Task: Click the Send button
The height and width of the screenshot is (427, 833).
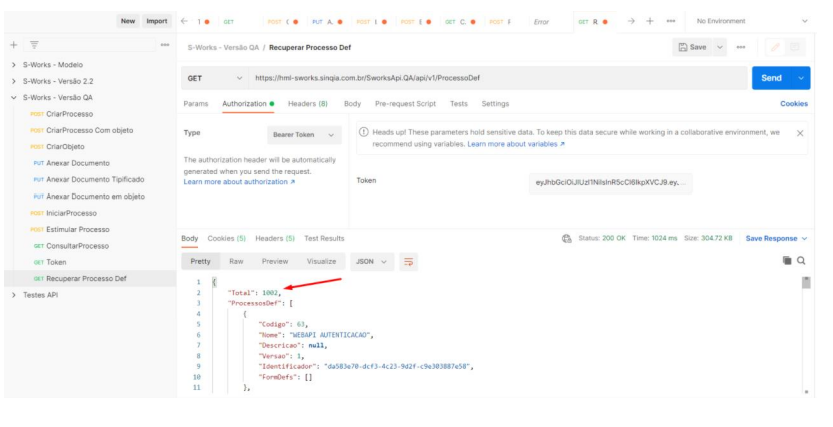Action: point(771,78)
